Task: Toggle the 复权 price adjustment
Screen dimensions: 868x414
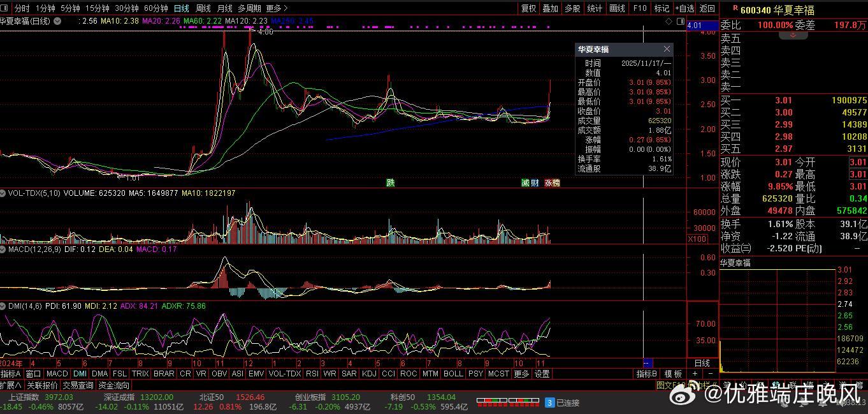Action: pyautogui.click(x=529, y=8)
